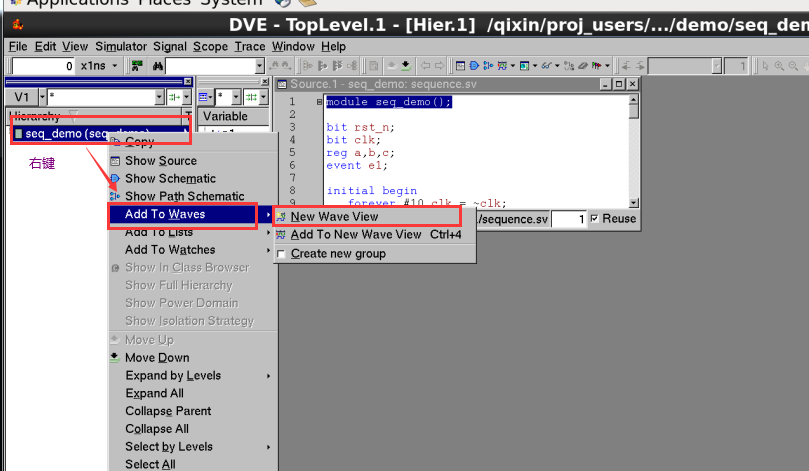The width and height of the screenshot is (809, 471).
Task: Click the blue Schematic gate toolbar icon
Action: click(x=474, y=66)
